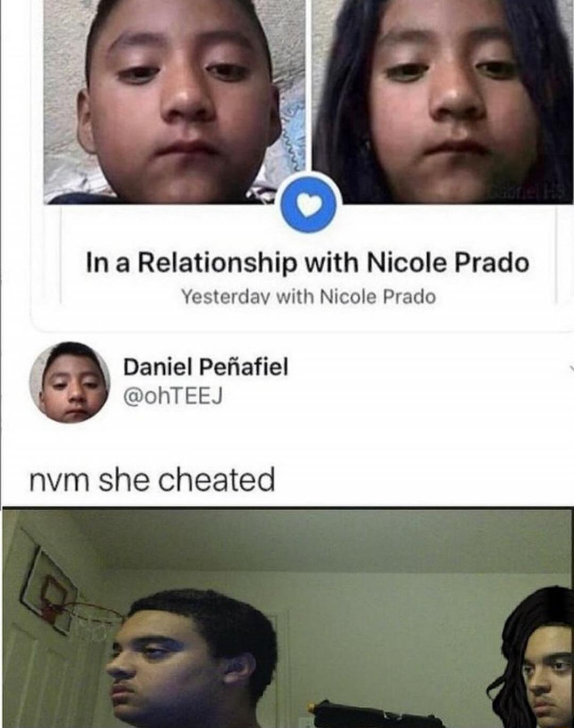Screen dimensions: 574x728
Task: Open the short-haired boy's photo in relationship card
Action: [x=175, y=102]
